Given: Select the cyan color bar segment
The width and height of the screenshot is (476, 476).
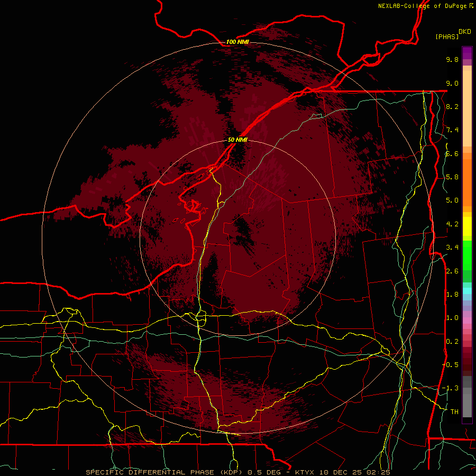Looking at the screenshot, I should pos(467,291).
